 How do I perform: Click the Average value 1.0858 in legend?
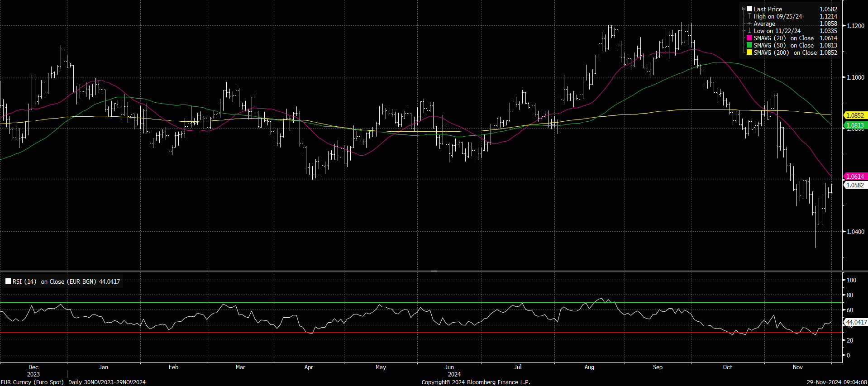pyautogui.click(x=828, y=24)
